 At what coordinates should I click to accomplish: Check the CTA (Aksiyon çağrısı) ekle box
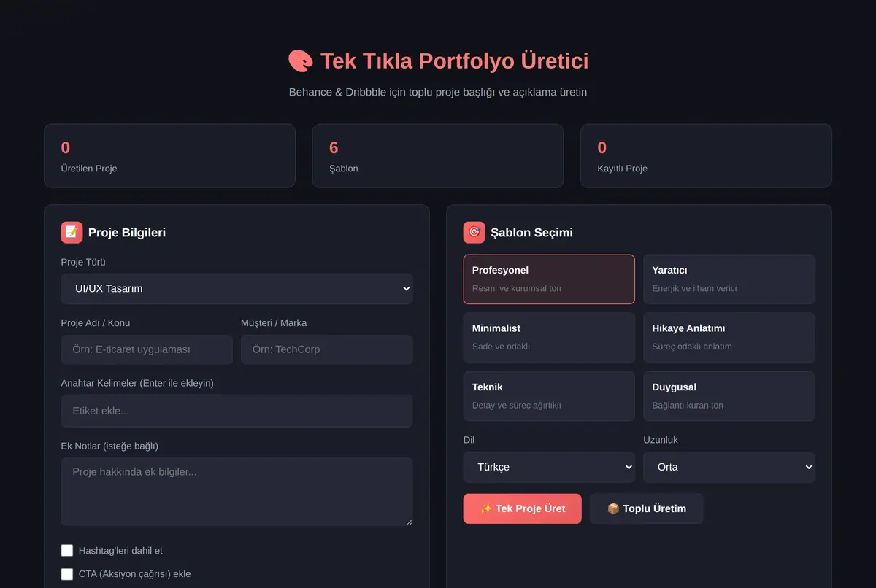click(x=67, y=573)
